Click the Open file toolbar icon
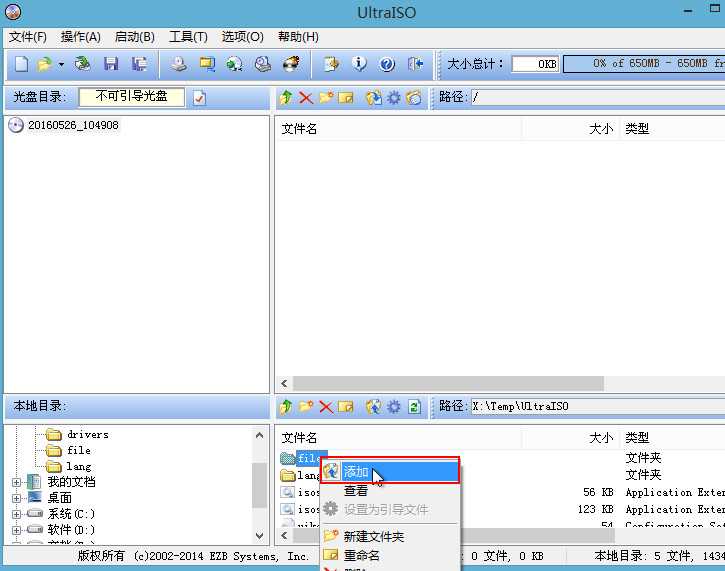725x571 pixels. click(45, 64)
